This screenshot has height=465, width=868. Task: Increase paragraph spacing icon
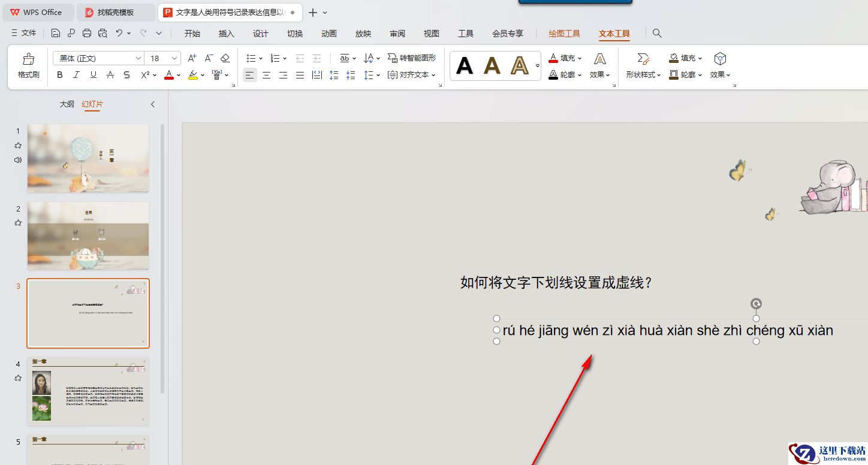(334, 75)
